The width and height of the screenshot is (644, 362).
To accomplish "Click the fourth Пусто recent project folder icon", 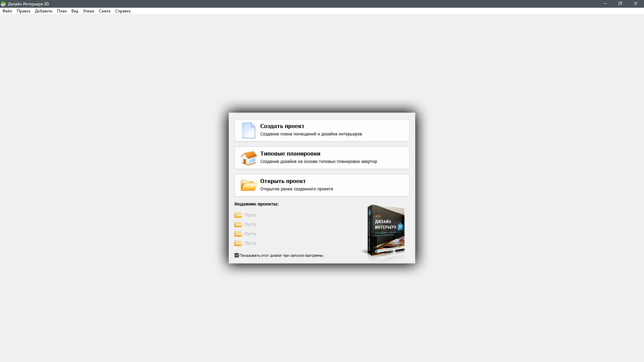I will [x=238, y=243].
